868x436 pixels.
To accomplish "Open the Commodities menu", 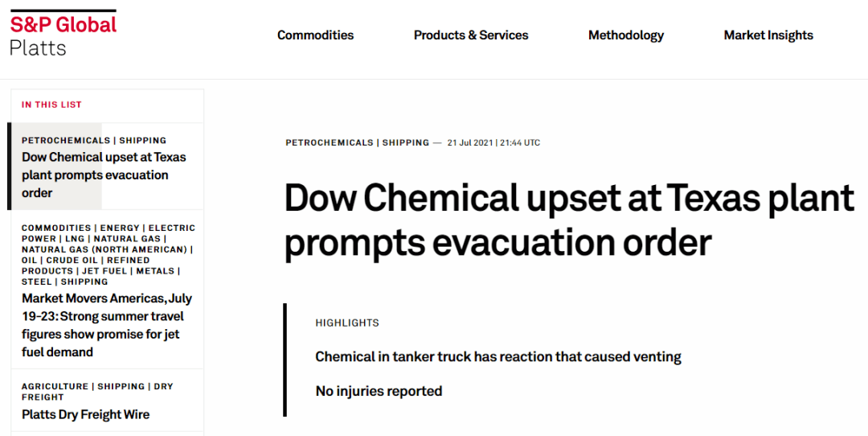I will [x=316, y=35].
